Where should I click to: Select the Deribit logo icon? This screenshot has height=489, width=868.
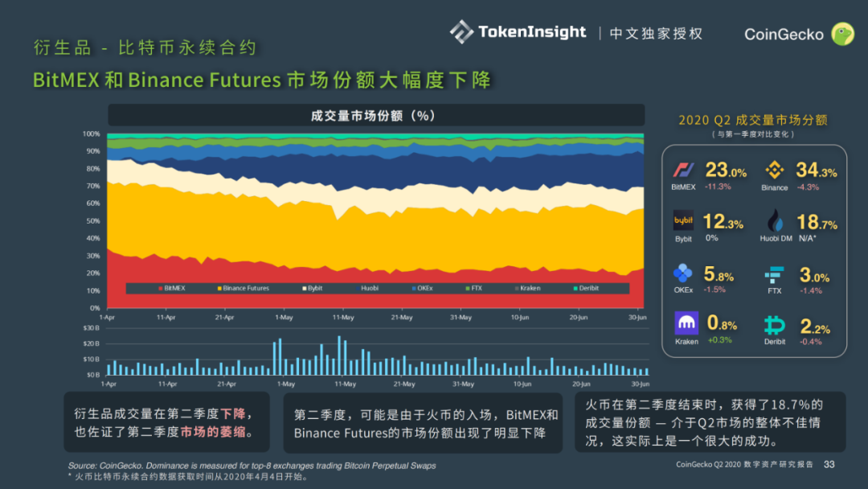[775, 325]
